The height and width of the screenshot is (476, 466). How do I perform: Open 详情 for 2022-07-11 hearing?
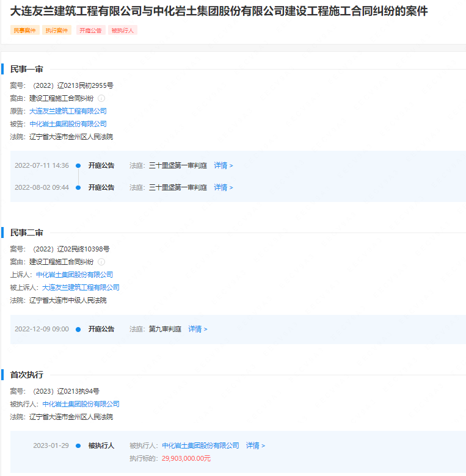(x=224, y=165)
